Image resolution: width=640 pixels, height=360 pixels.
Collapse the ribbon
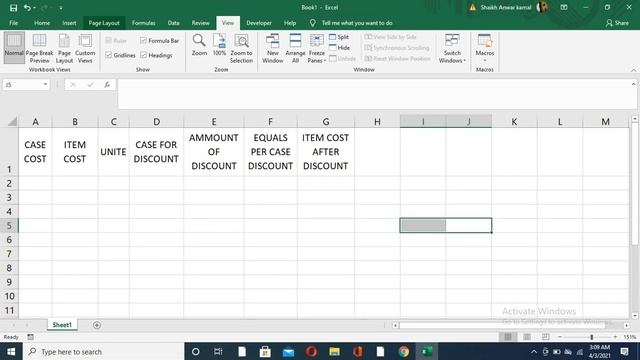[633, 70]
